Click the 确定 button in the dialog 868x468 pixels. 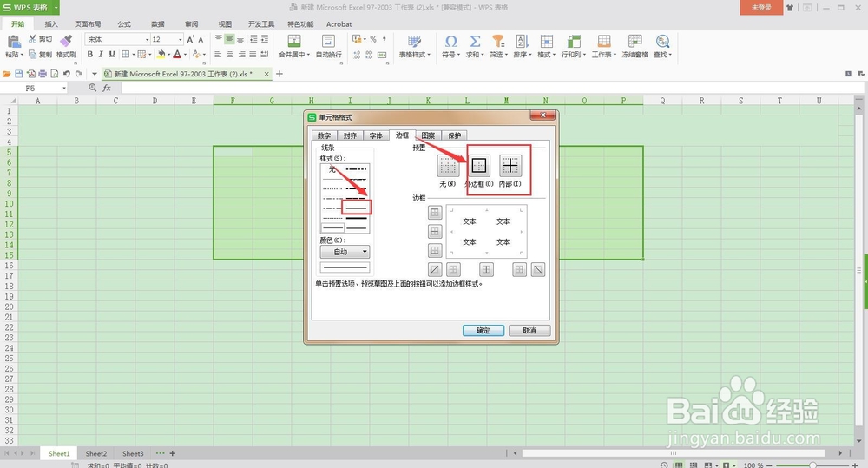click(483, 331)
